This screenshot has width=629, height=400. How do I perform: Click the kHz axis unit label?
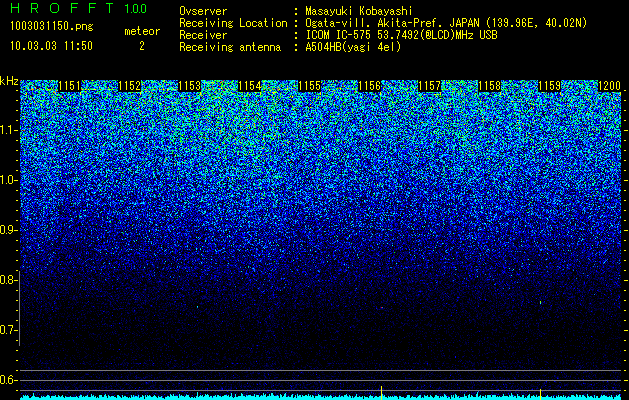pos(9,81)
